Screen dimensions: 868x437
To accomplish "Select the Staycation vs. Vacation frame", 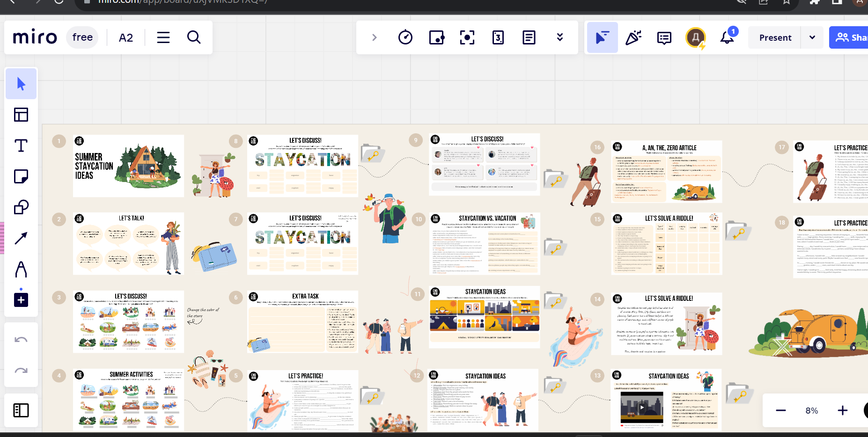I will click(x=485, y=244).
